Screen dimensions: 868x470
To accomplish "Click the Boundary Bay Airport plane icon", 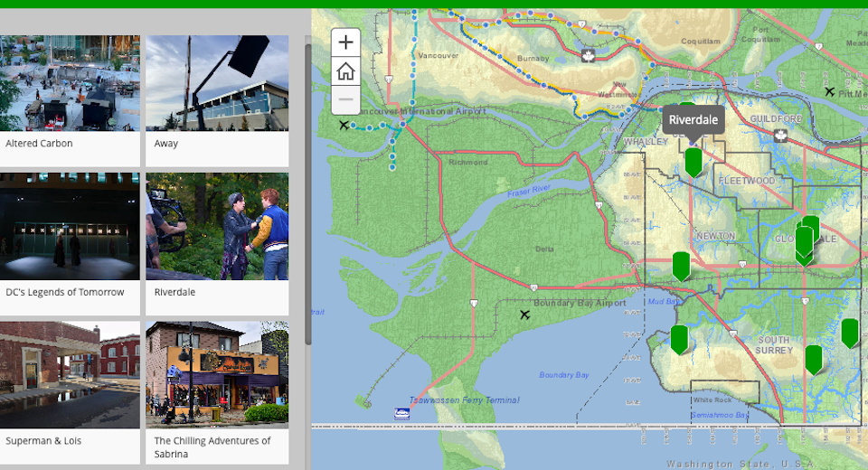I will pyautogui.click(x=524, y=315).
